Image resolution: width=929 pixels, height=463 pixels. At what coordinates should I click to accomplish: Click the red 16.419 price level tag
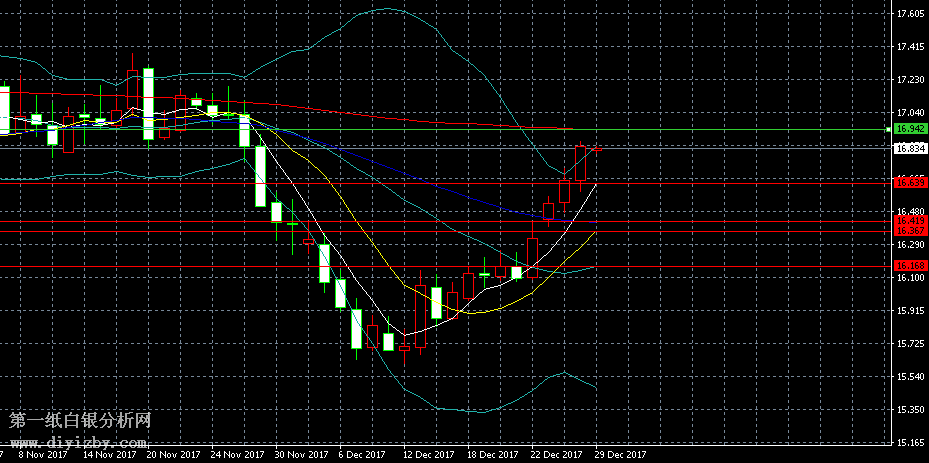coord(909,220)
